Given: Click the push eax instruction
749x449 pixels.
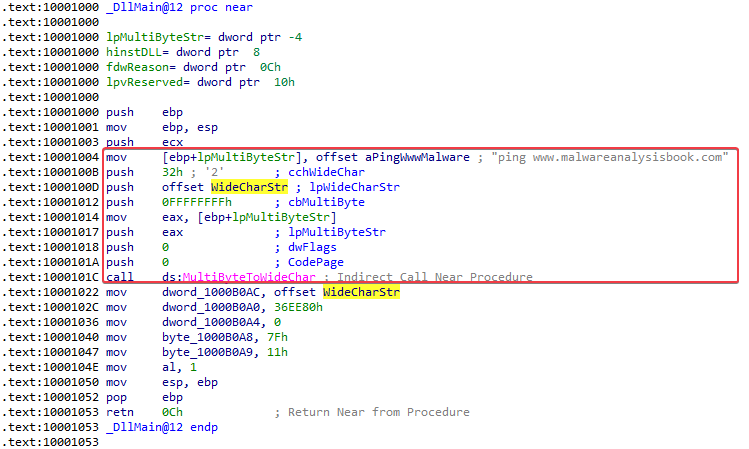Looking at the screenshot, I should pyautogui.click(x=144, y=233).
